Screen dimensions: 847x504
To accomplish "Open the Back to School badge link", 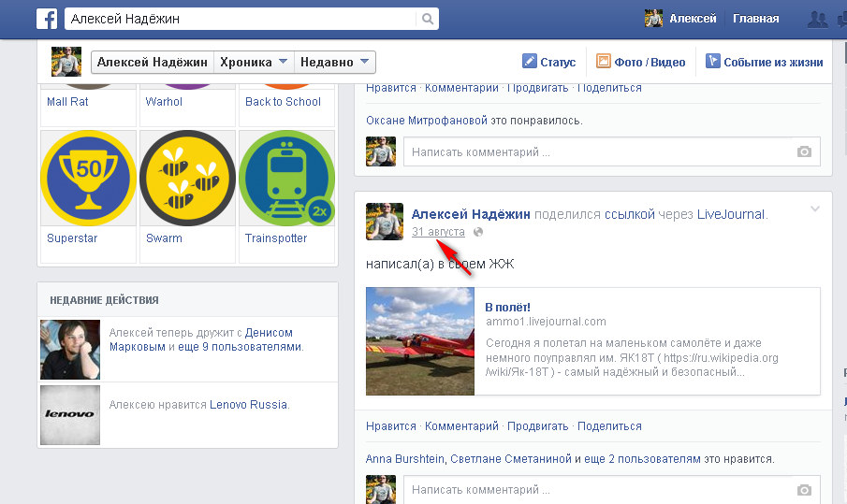I will 283,102.
